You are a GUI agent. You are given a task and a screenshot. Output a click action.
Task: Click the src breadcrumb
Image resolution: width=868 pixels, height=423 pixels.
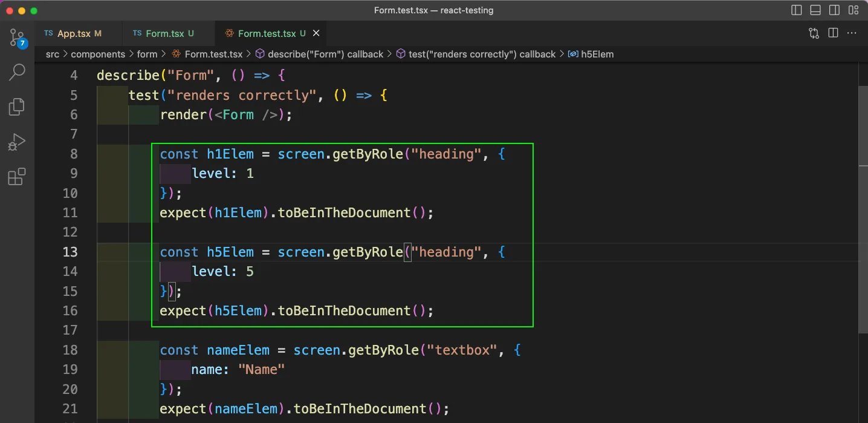(53, 54)
